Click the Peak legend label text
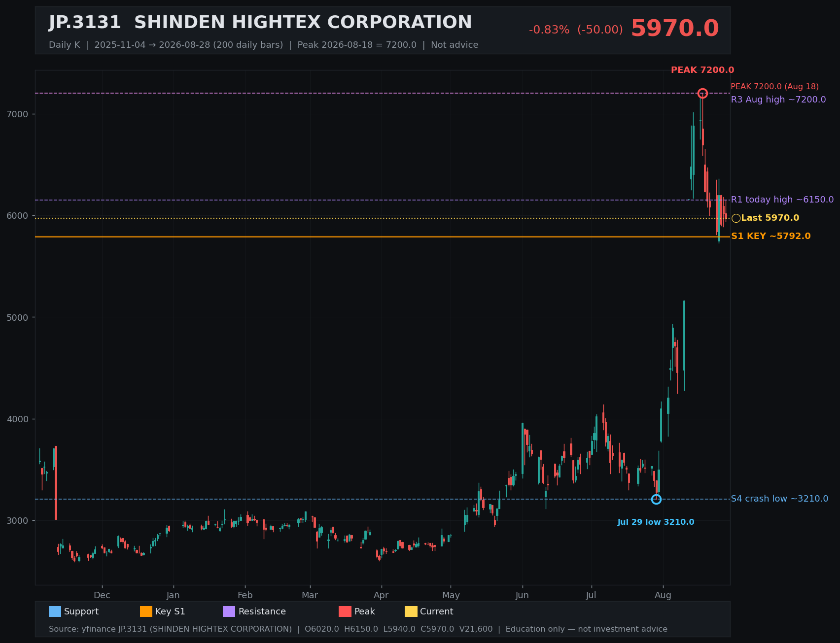Image resolution: width=840 pixels, height=643 pixels. click(365, 611)
